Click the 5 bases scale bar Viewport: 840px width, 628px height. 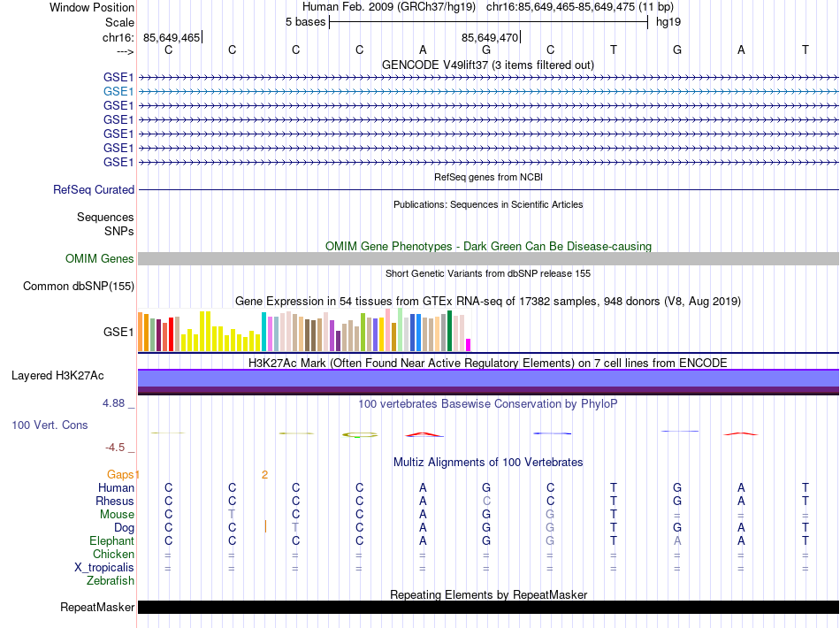488,21
